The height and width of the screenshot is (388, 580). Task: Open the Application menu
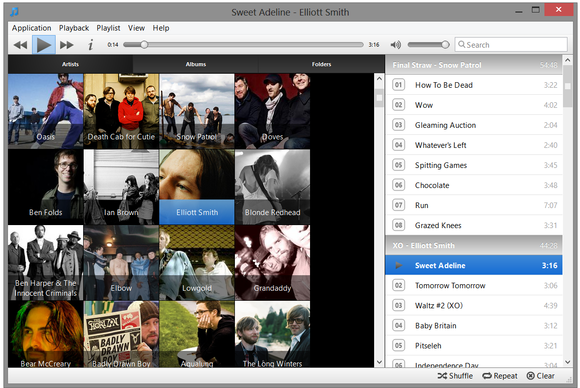click(31, 28)
